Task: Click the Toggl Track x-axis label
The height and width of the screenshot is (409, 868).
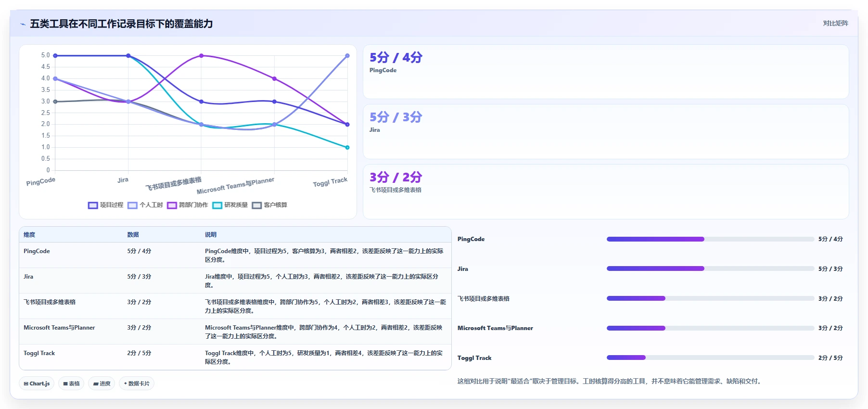Action: [330, 182]
